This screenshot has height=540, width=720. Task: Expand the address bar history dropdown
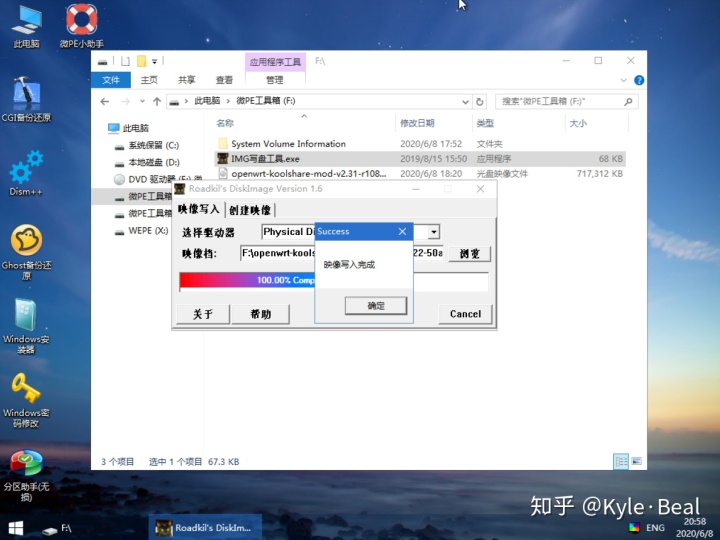click(465, 102)
